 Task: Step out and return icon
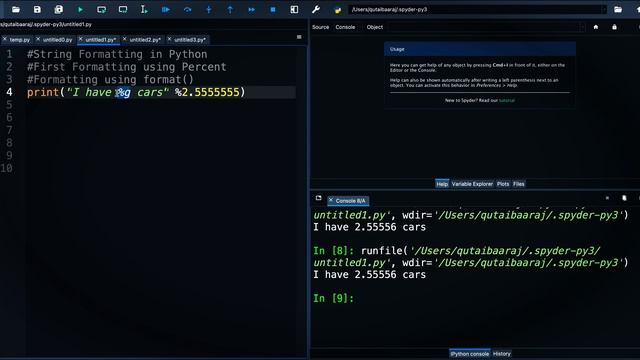[x=230, y=9]
